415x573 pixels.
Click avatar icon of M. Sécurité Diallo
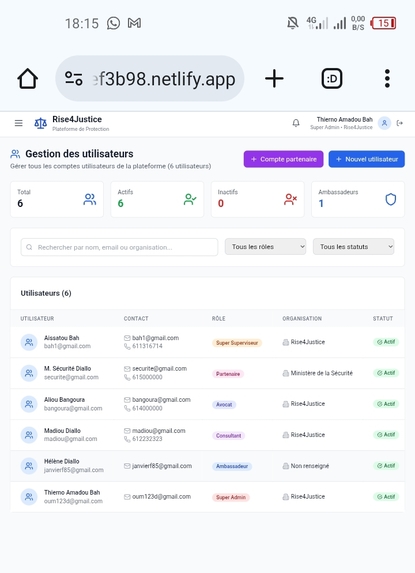29,373
